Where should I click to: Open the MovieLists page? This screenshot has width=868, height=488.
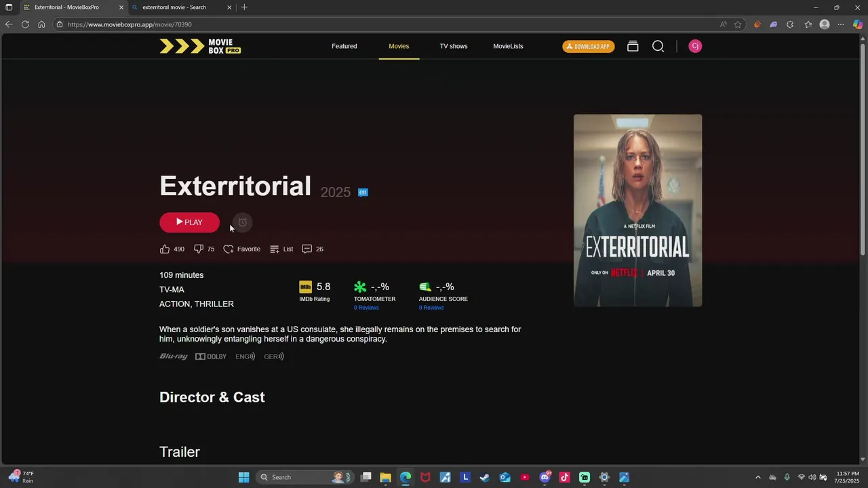(x=508, y=46)
